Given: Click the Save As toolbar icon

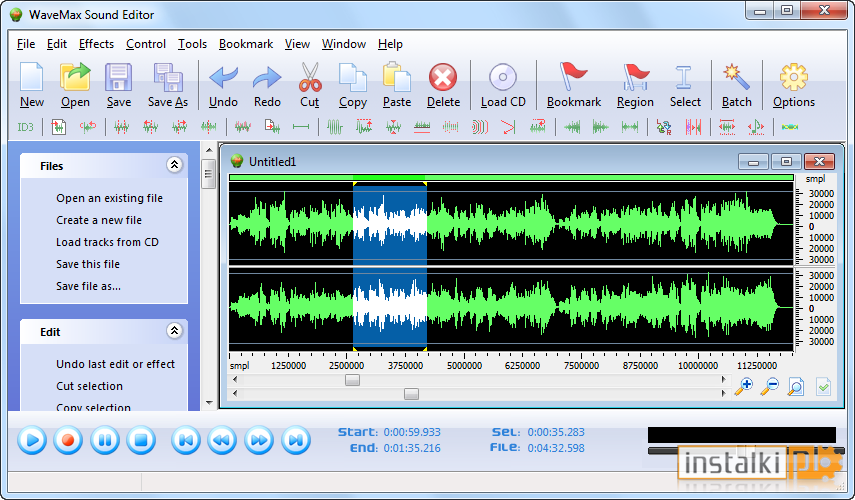Looking at the screenshot, I should pyautogui.click(x=167, y=77).
